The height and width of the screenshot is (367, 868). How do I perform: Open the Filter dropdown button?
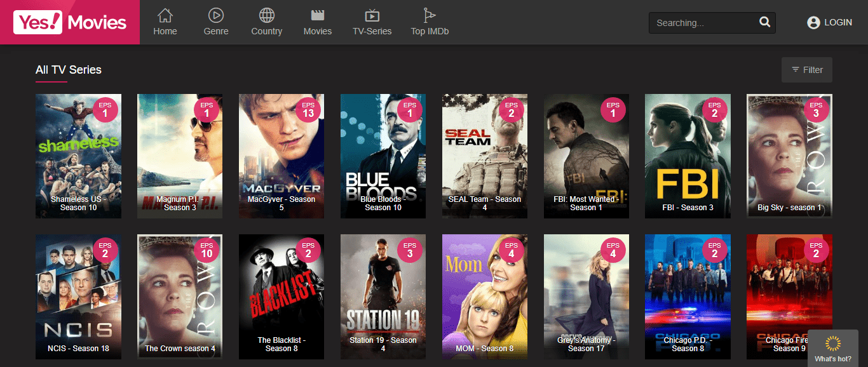[807, 70]
